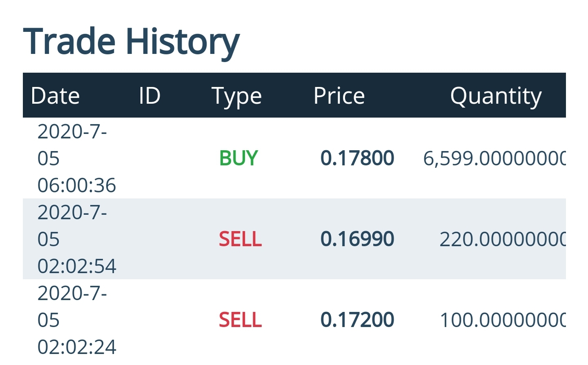Screen dimensions: 588x365
Task: Click the Price column header
Action: (x=339, y=96)
